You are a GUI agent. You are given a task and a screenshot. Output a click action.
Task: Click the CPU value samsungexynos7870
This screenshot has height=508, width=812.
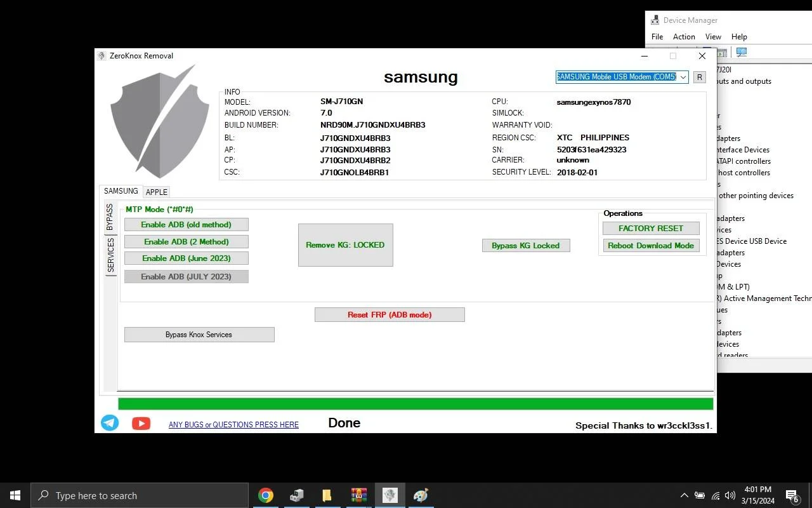(594, 102)
